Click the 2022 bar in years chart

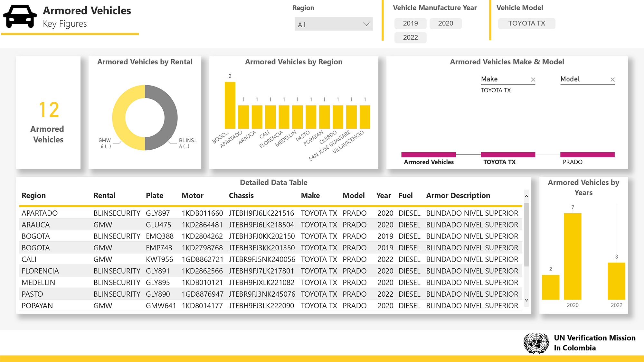click(x=617, y=281)
